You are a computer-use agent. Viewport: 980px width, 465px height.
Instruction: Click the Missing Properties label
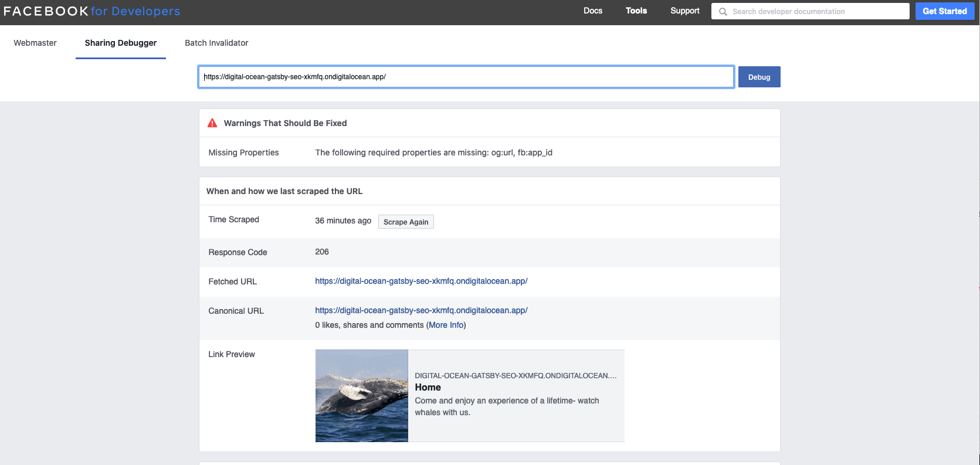243,152
